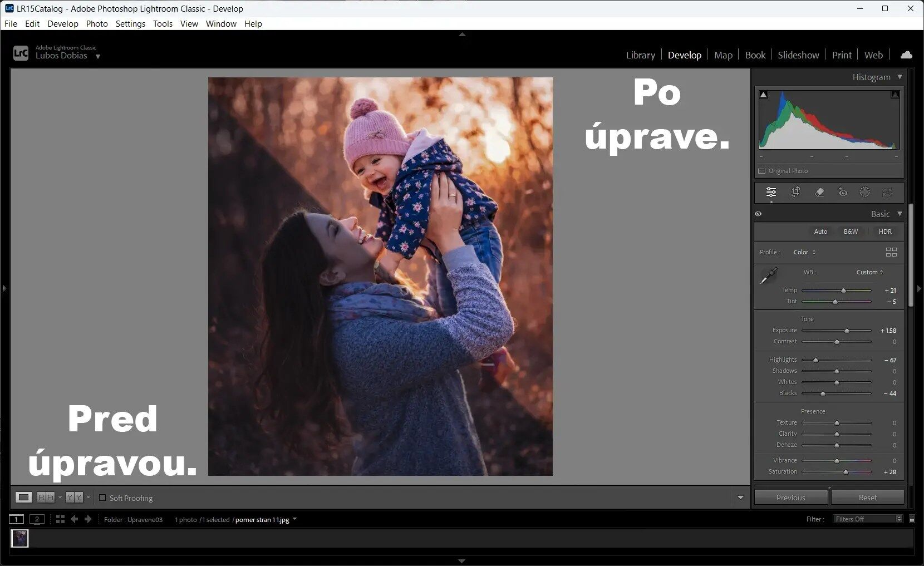Viewport: 924px width, 566px height.
Task: Open the Settings menu
Action: click(x=130, y=24)
